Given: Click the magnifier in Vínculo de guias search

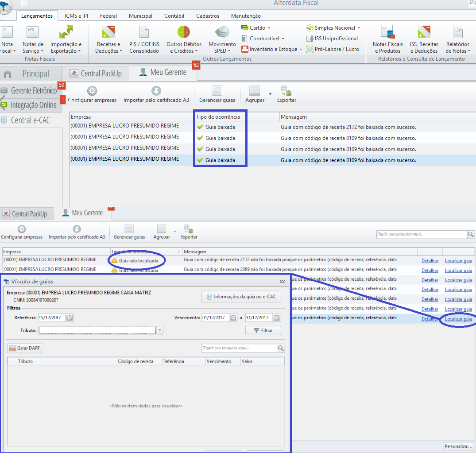Looking at the screenshot, I should pos(281,348).
